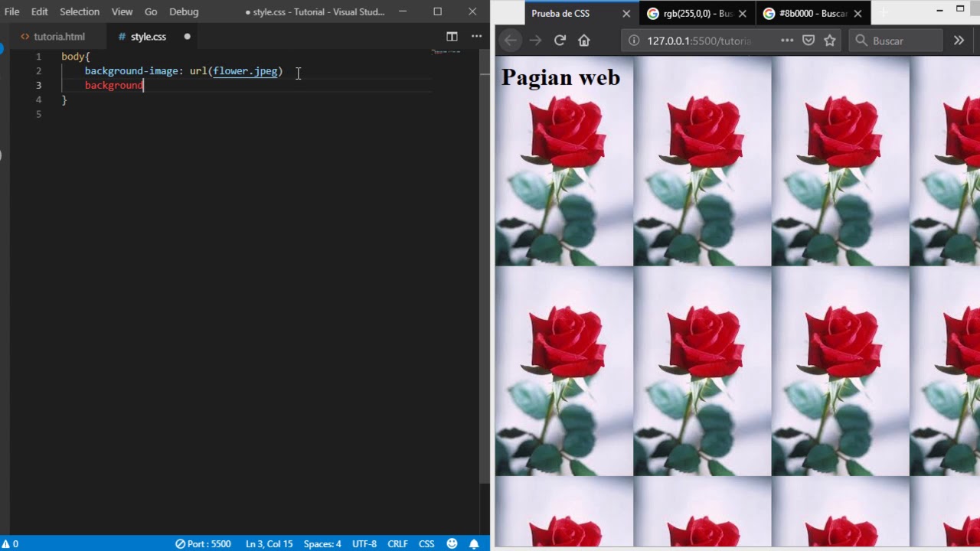Screen dimensions: 980x551
Task: Click the feedback smiley icon
Action: (452, 544)
